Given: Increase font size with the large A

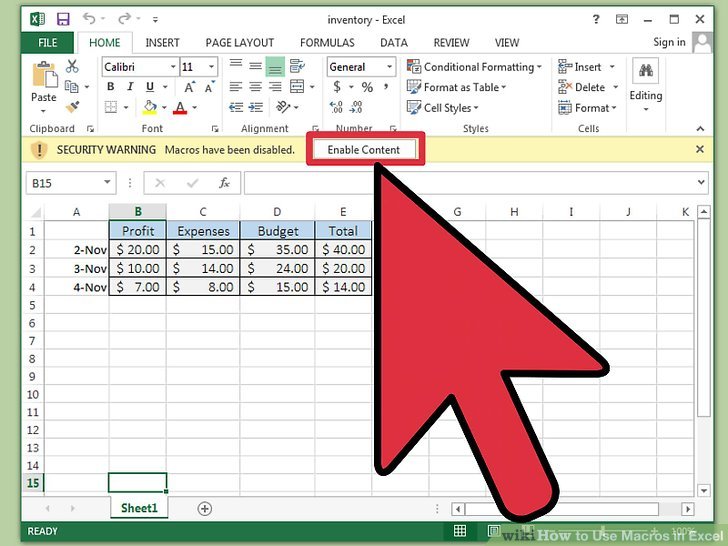Looking at the screenshot, I should (189, 87).
